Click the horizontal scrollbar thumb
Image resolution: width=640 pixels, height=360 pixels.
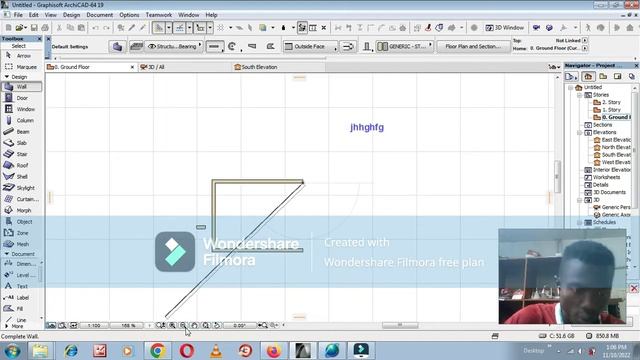(400, 325)
